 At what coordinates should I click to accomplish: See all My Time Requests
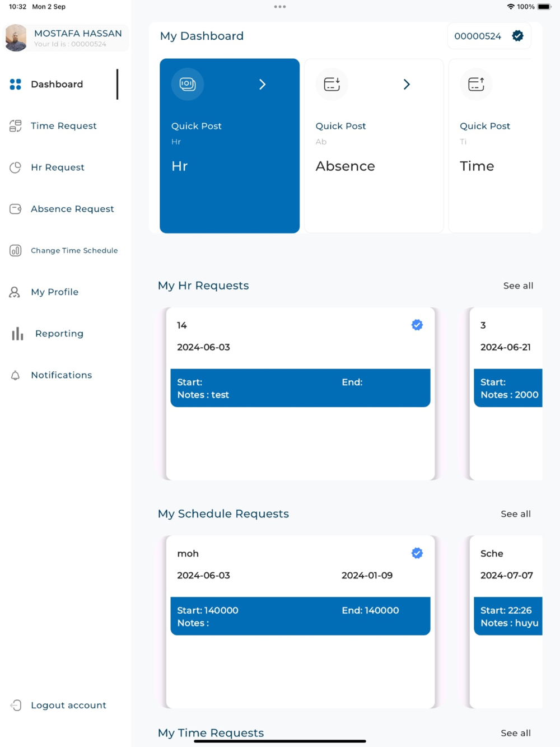(516, 733)
